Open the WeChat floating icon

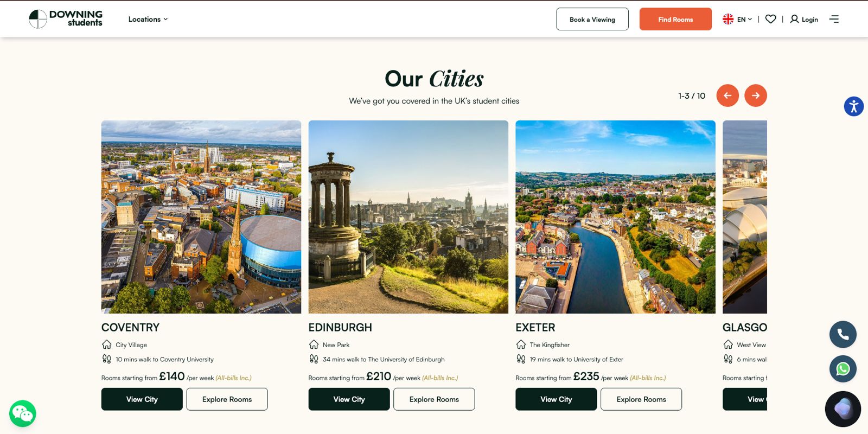click(x=23, y=414)
